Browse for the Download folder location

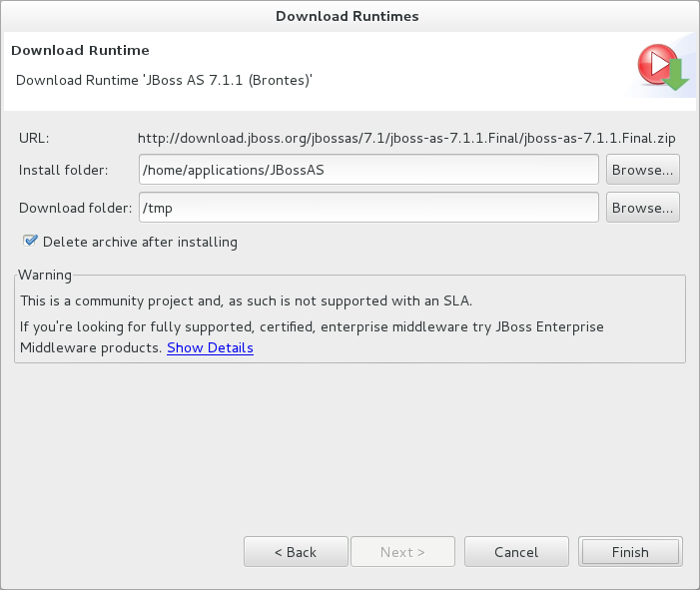[643, 208]
